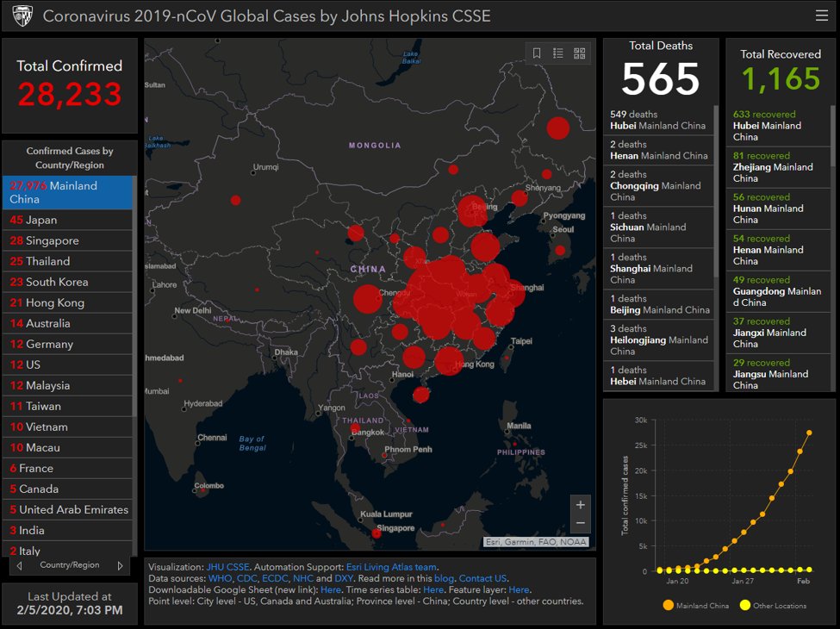
Task: Select Australia in the country list
Action: 67,323
